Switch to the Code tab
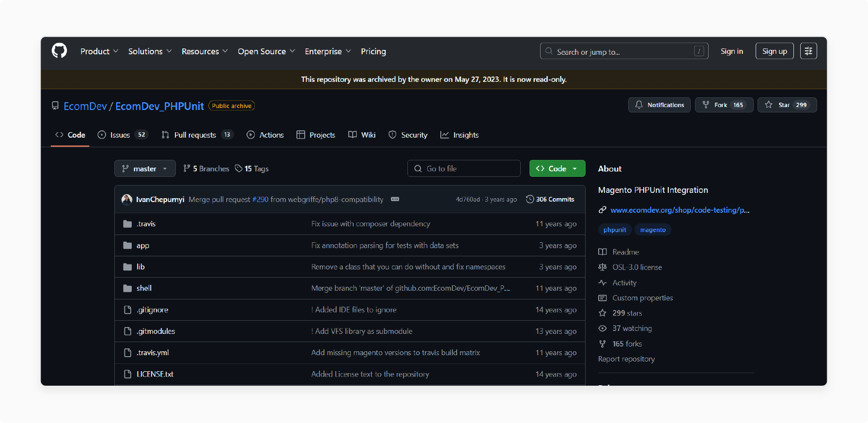Viewport: 868px width, 423px height. 70,135
